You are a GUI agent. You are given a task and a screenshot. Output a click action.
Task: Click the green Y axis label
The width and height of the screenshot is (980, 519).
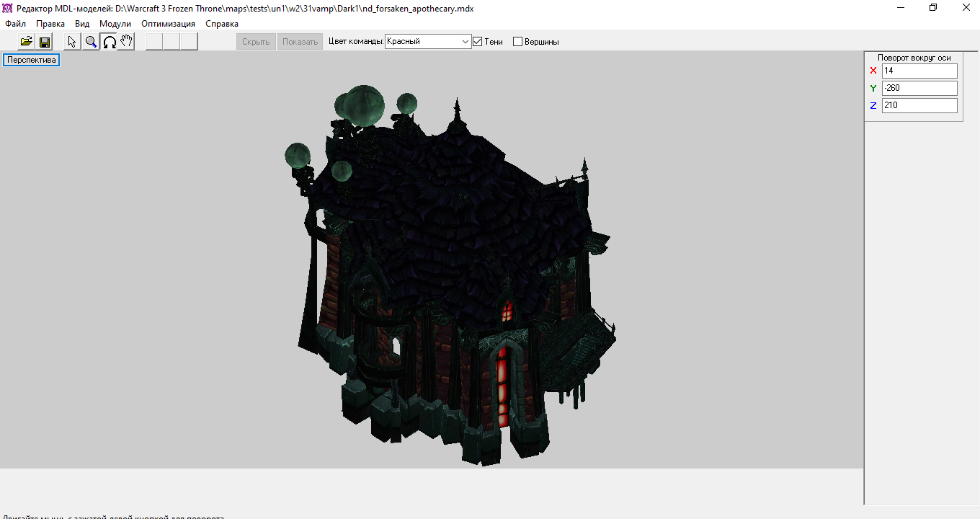pyautogui.click(x=873, y=88)
